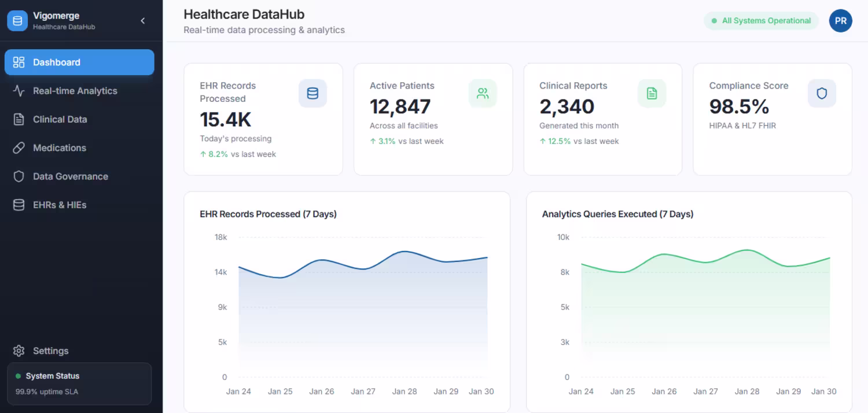Screen dimensions: 868x413
Task: Click the EHRs & HIEs database icon
Action: tap(19, 205)
